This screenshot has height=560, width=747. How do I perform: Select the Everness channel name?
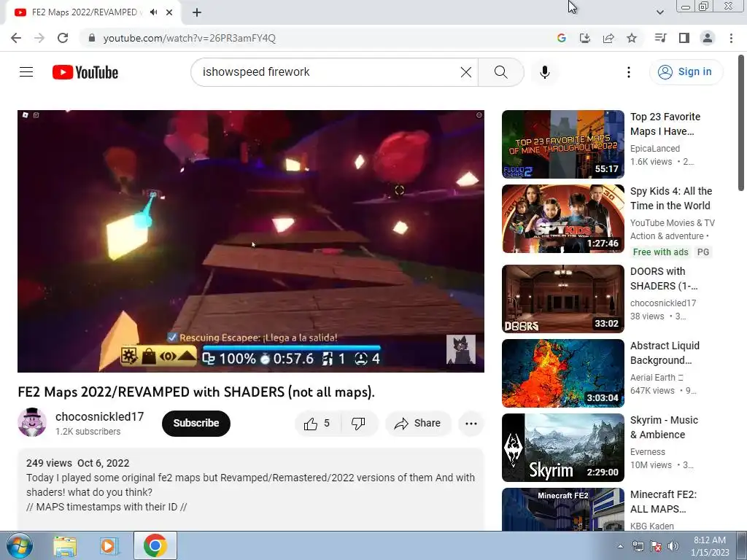(648, 452)
